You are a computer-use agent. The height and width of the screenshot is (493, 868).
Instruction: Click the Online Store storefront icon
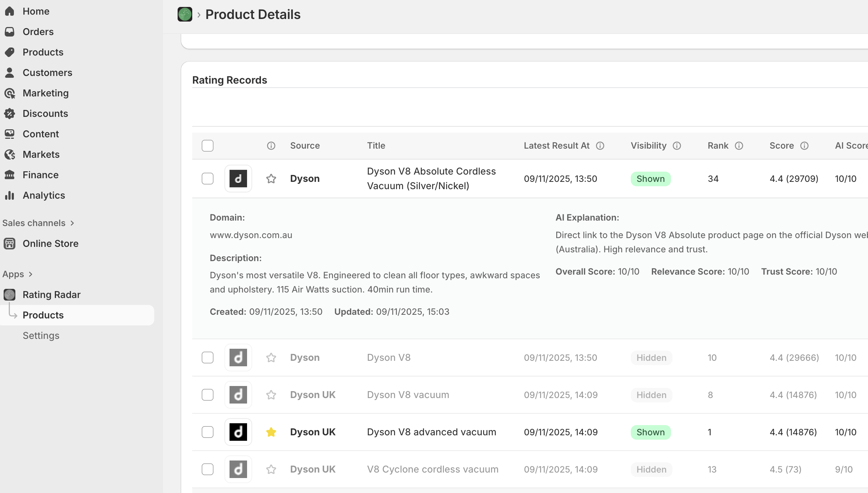[x=10, y=244]
